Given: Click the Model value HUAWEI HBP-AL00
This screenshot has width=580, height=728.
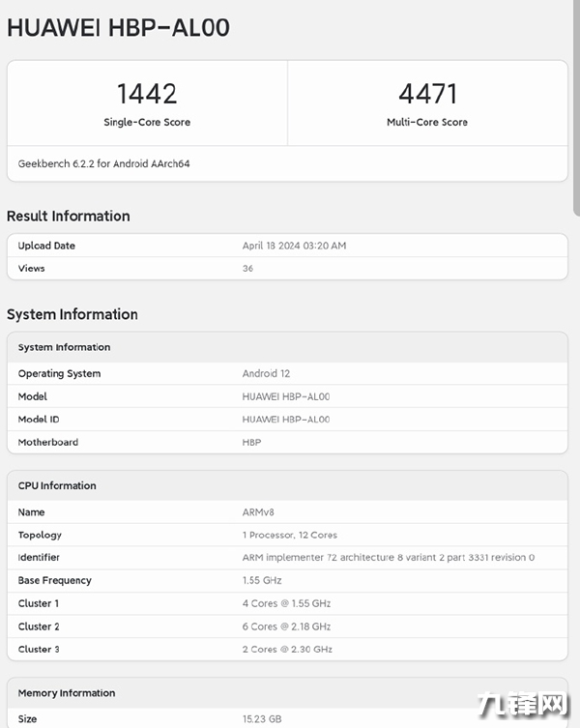Looking at the screenshot, I should coord(285,397).
